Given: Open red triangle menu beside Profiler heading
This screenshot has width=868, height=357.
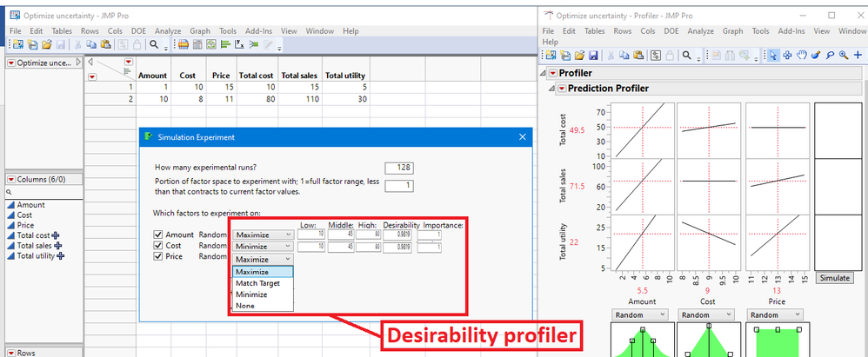Looking at the screenshot, I should coord(553,74).
